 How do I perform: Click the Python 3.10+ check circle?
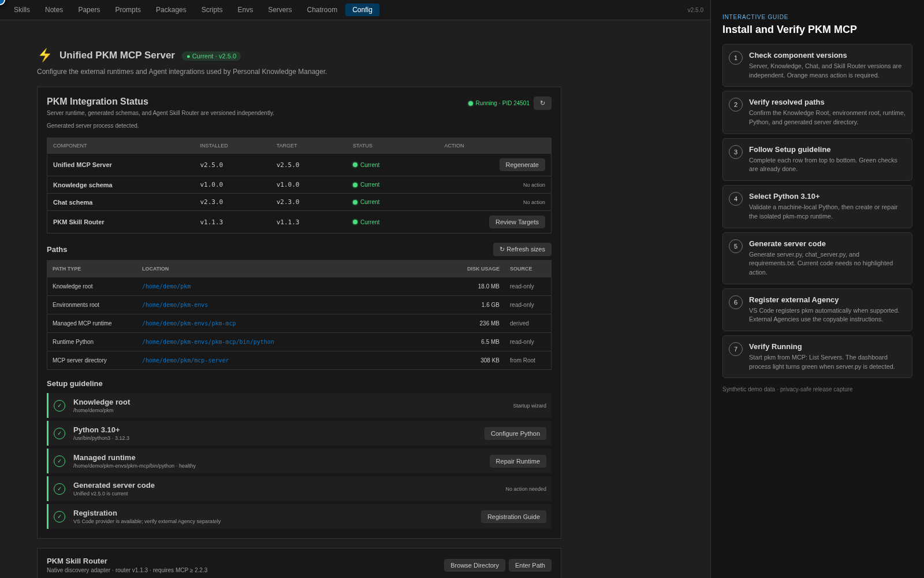(59, 433)
